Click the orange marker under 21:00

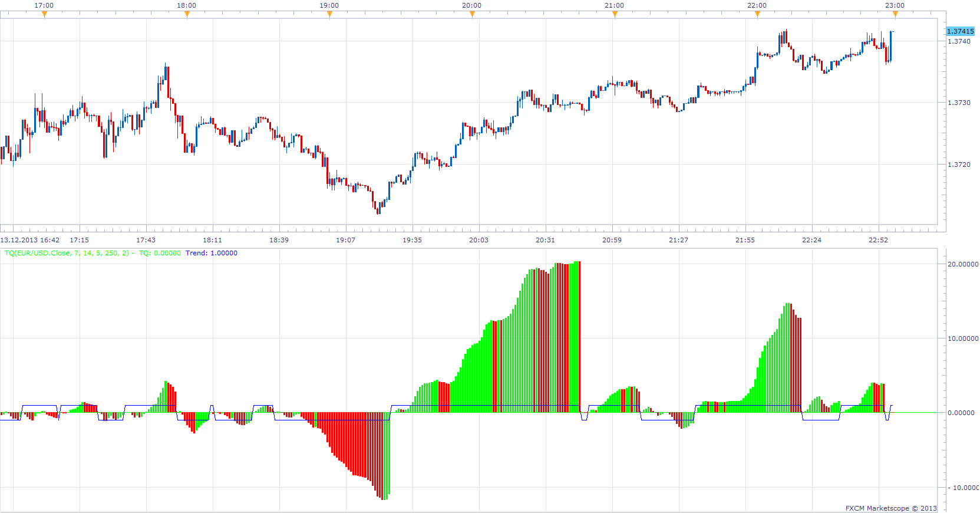coord(615,14)
